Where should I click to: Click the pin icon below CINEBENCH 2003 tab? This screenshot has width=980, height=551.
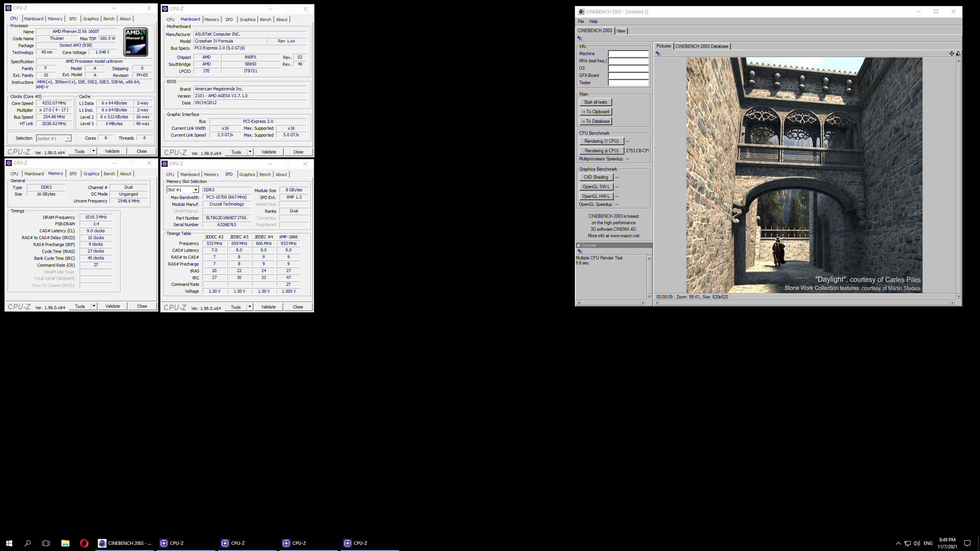tap(580, 38)
